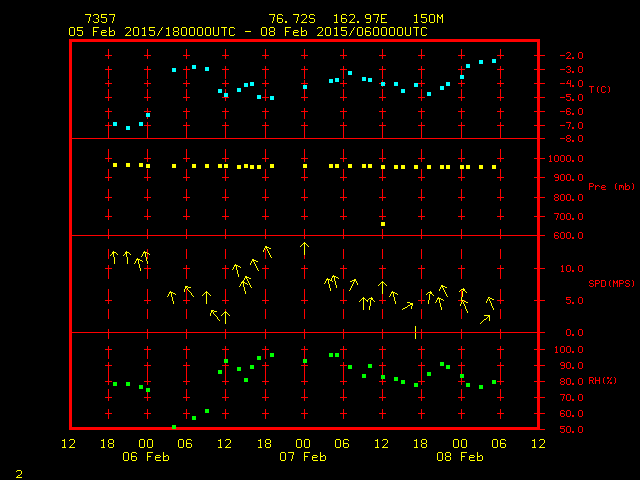Click the lowest green humidity point near 50%
The width and height of the screenshot is (640, 480).
pos(174,427)
